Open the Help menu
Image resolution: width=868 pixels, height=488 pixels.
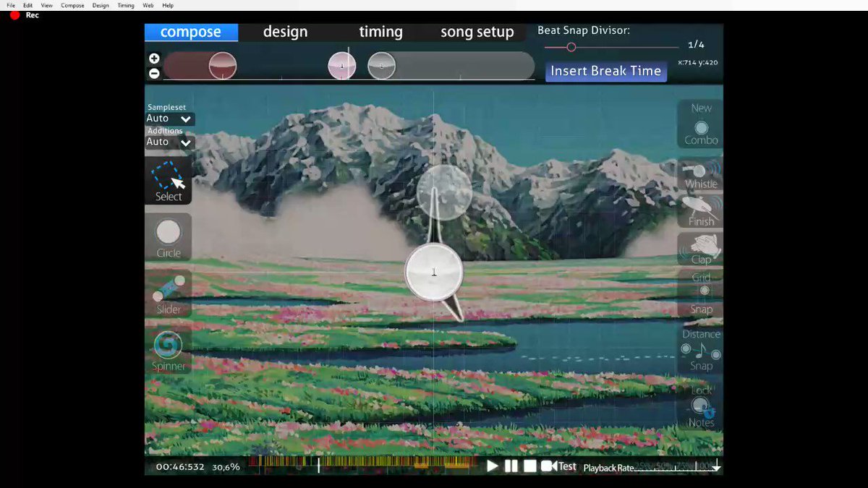point(168,5)
